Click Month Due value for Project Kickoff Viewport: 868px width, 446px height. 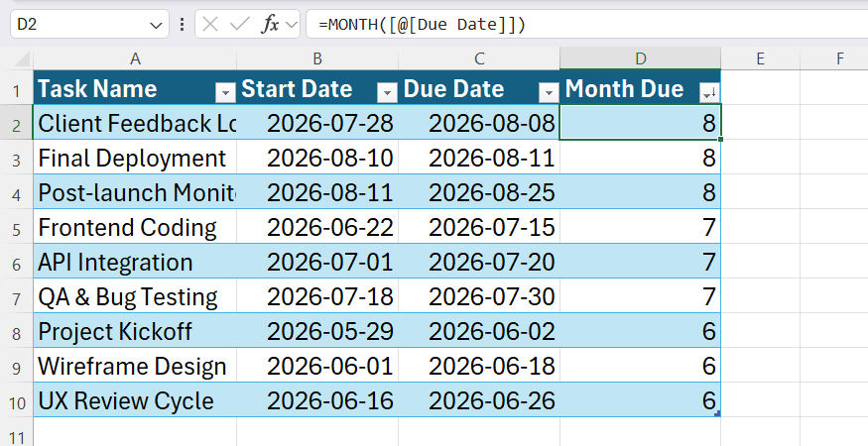point(641,330)
